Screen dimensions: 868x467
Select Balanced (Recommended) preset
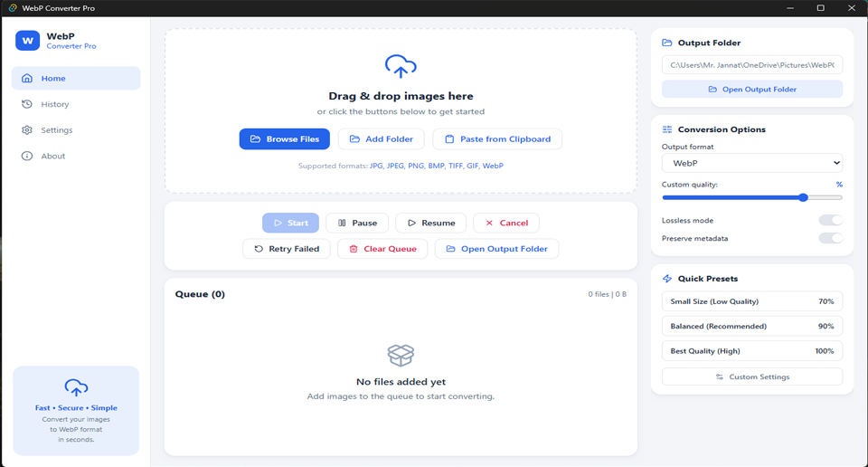click(752, 327)
